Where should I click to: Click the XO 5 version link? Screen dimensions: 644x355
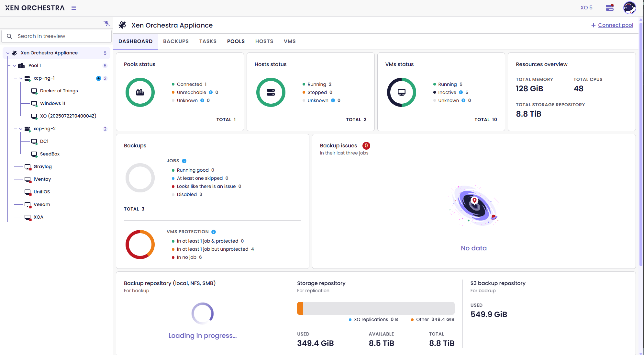click(586, 7)
